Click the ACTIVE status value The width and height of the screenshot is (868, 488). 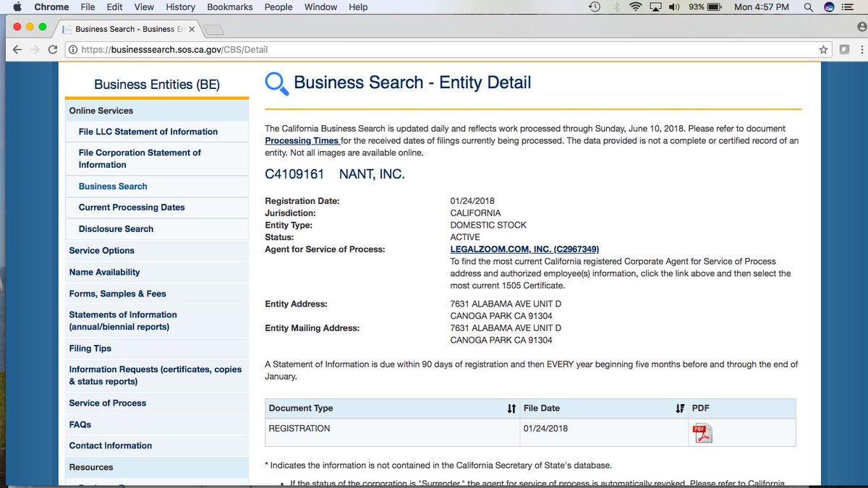pos(464,237)
